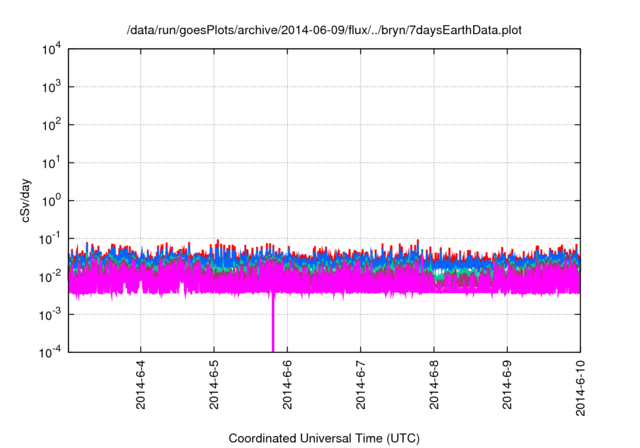Click the 2014-6-9 date label

pyautogui.click(x=507, y=384)
